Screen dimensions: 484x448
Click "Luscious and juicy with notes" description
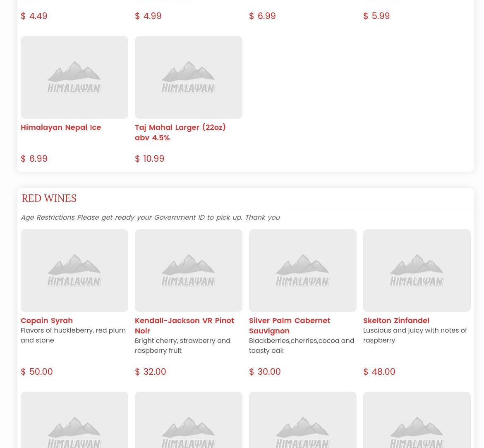415,335
